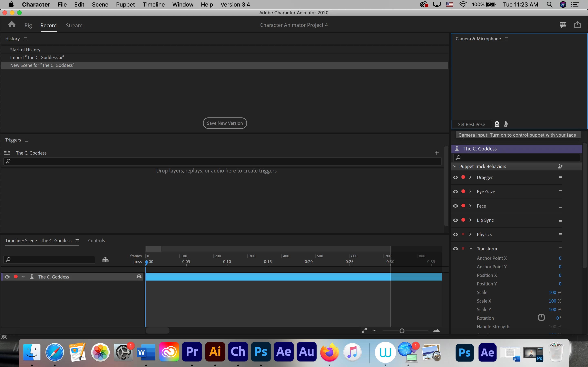The height and width of the screenshot is (367, 588).
Task: Collapse the Transform behavior
Action: pos(471,249)
